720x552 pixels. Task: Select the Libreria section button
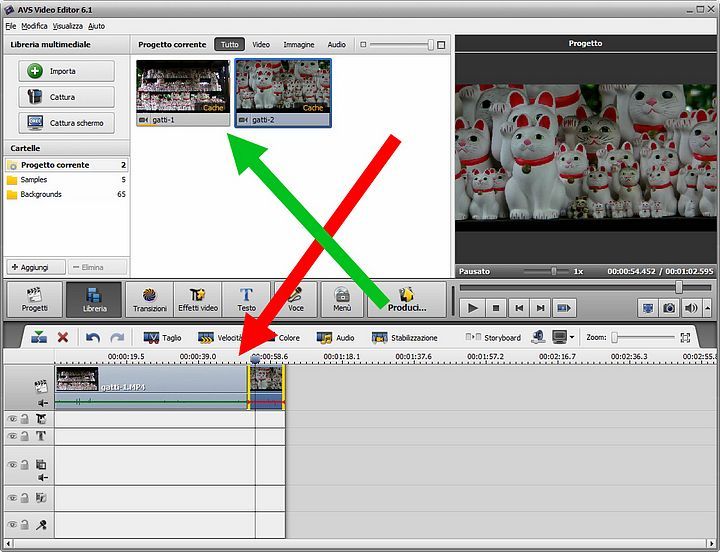94,299
